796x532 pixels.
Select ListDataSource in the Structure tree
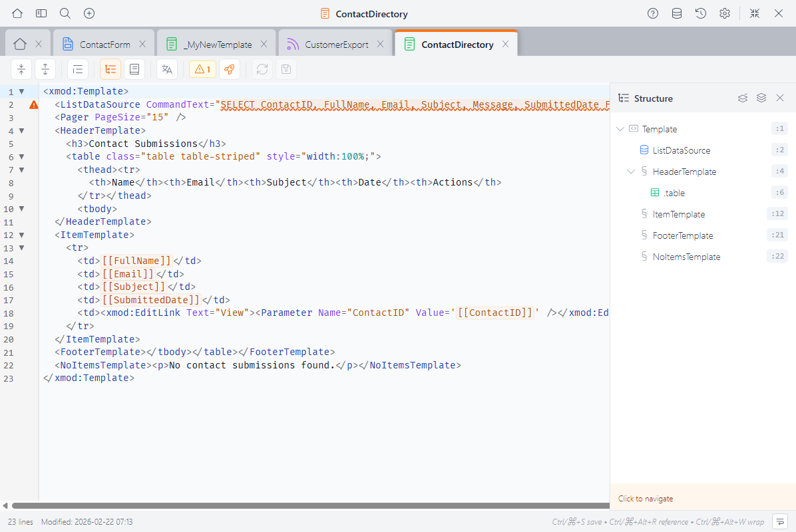point(682,150)
